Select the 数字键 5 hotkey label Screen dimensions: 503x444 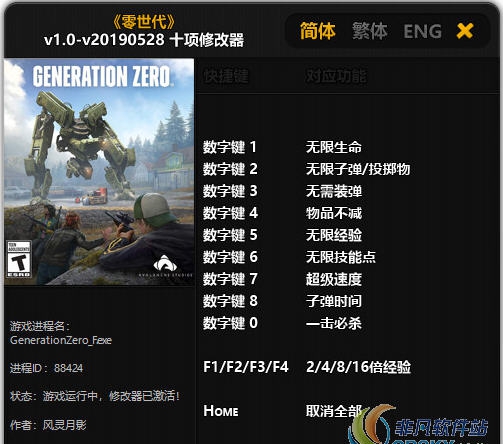coord(230,235)
